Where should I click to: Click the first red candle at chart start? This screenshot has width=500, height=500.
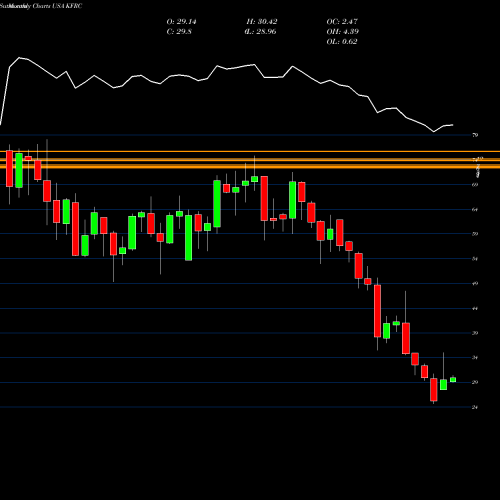tap(9, 169)
